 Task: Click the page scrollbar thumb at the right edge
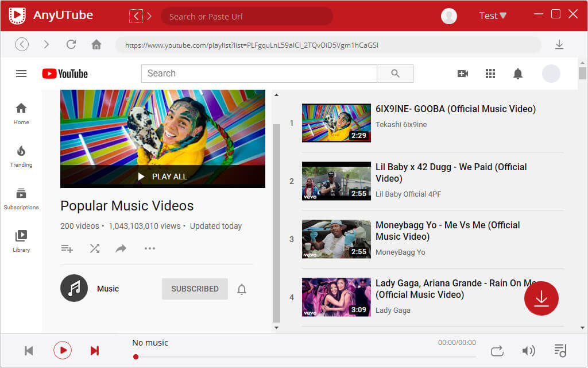point(582,73)
